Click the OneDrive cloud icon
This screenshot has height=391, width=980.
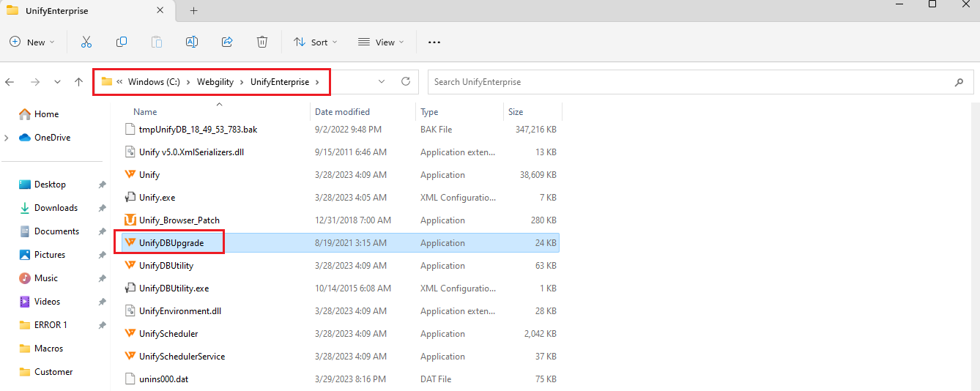coord(25,137)
